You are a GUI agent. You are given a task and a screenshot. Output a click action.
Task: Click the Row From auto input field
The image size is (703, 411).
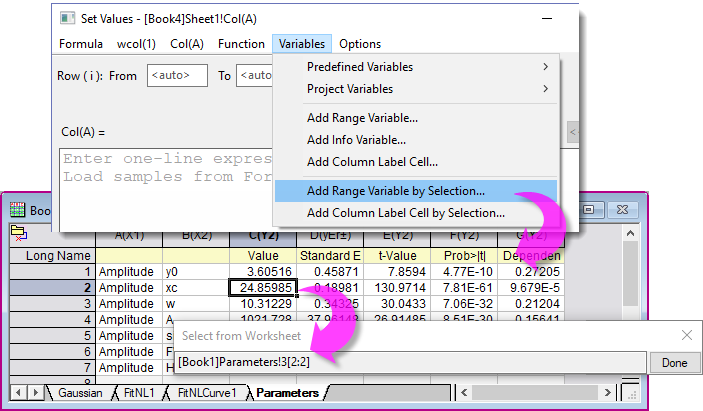tap(177, 75)
